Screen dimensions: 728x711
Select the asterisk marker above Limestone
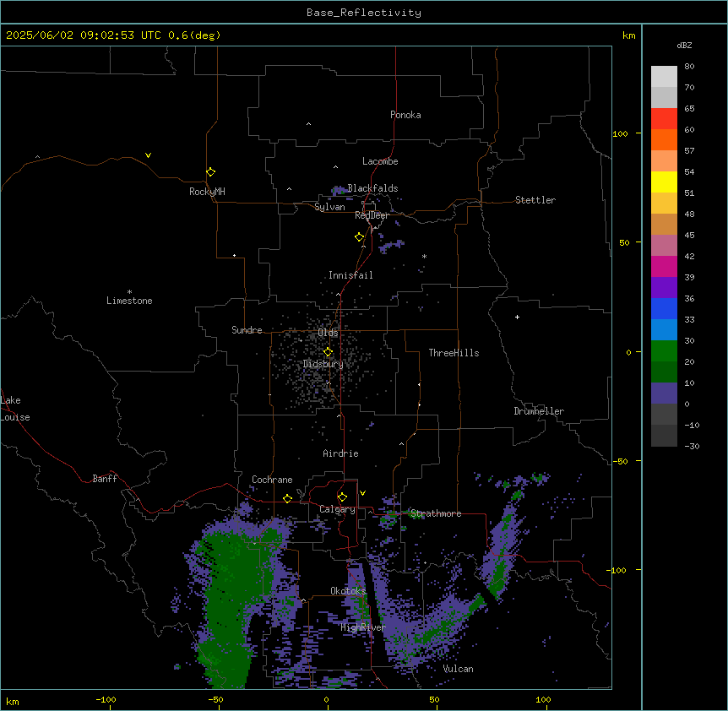coord(129,292)
